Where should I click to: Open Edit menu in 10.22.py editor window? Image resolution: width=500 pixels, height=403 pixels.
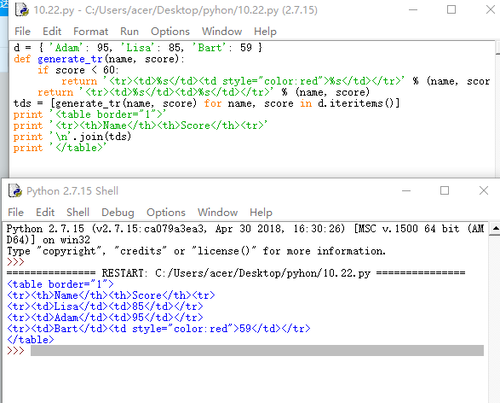point(52,31)
